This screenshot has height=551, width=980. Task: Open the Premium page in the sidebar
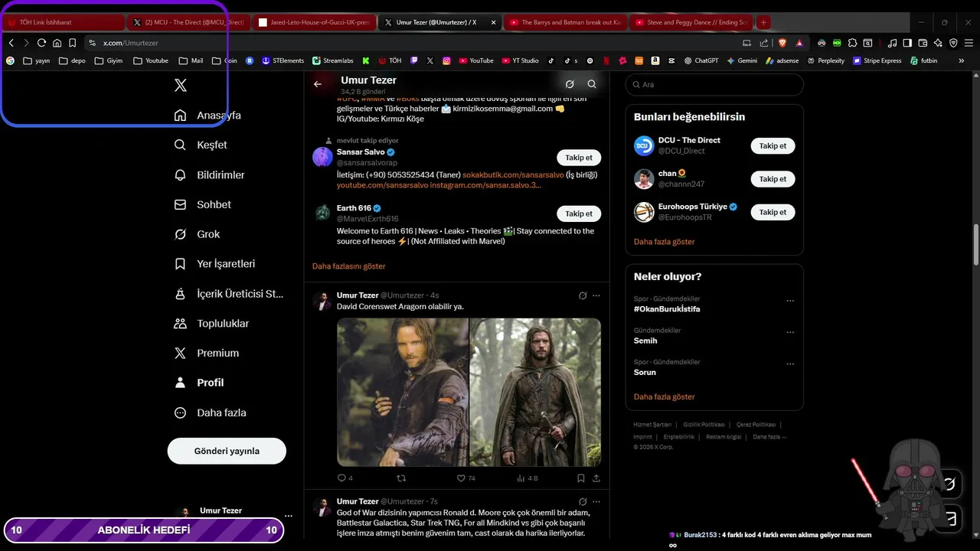pos(207,353)
